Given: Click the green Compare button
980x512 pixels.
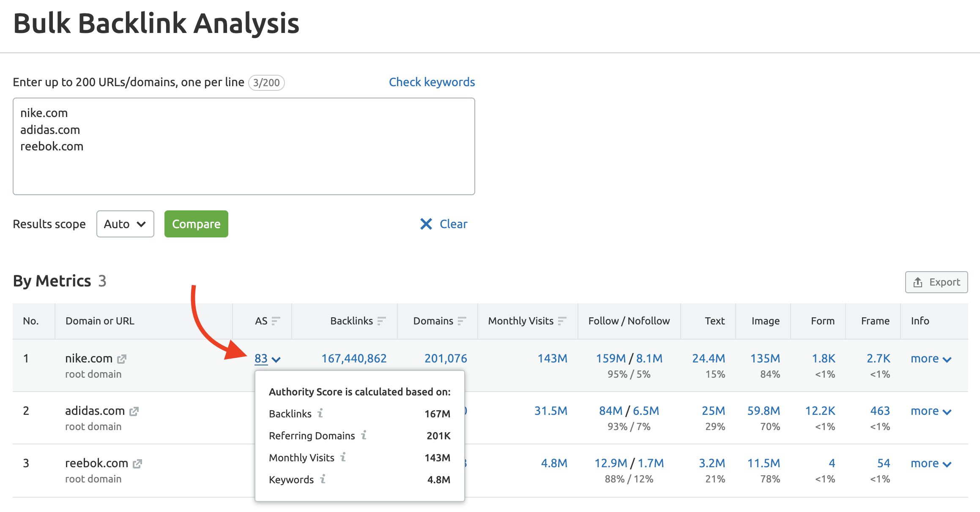Looking at the screenshot, I should 196,224.
